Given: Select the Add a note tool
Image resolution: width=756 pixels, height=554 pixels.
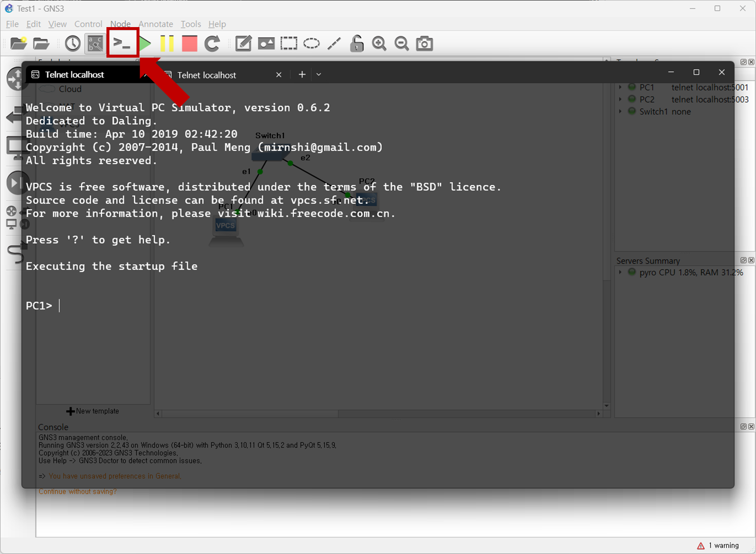Looking at the screenshot, I should click(243, 44).
